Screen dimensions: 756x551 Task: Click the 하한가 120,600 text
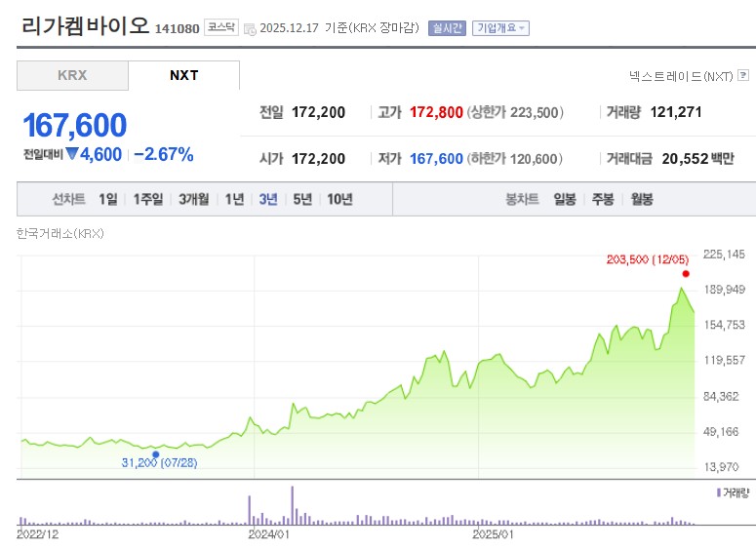click(x=514, y=159)
